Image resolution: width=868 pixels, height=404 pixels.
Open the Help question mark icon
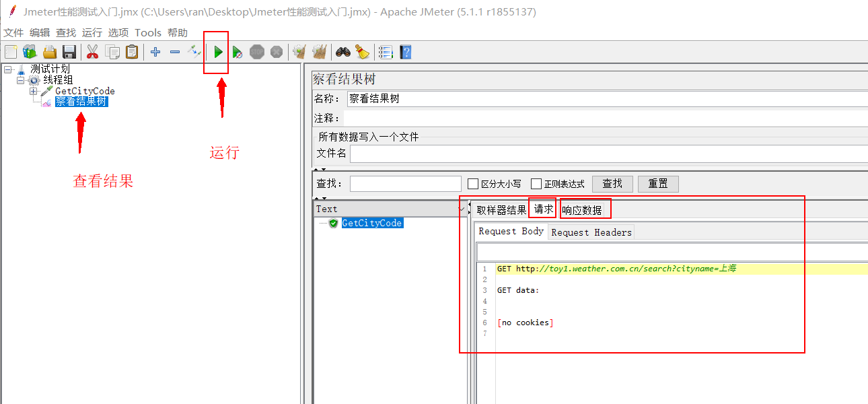pos(405,52)
